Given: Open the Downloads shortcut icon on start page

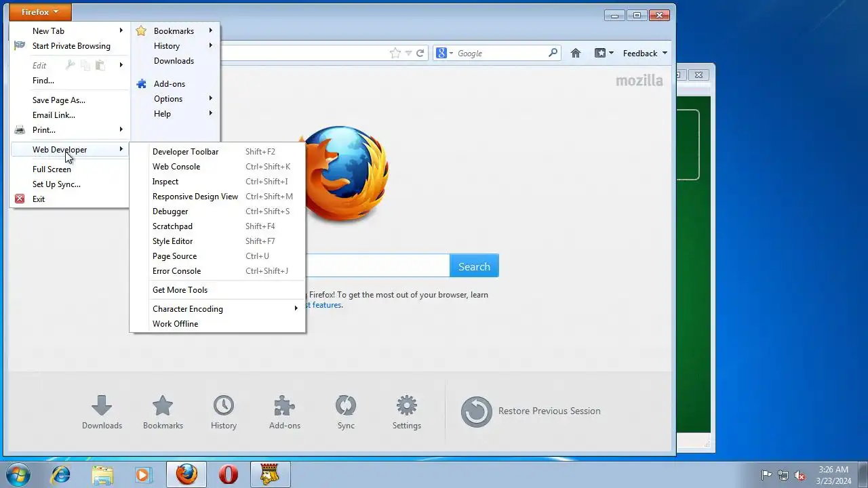Looking at the screenshot, I should coord(102,406).
